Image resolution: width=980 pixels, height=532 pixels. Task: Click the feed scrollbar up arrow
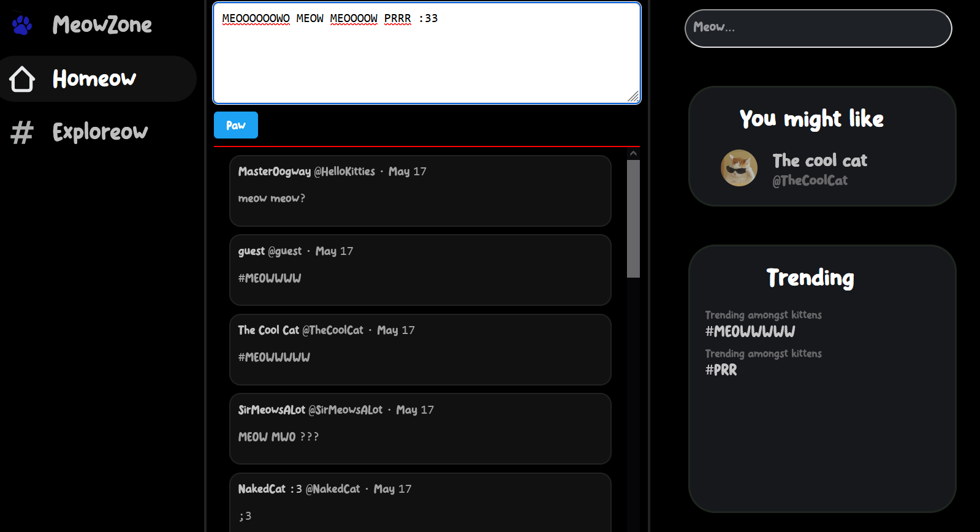point(633,153)
